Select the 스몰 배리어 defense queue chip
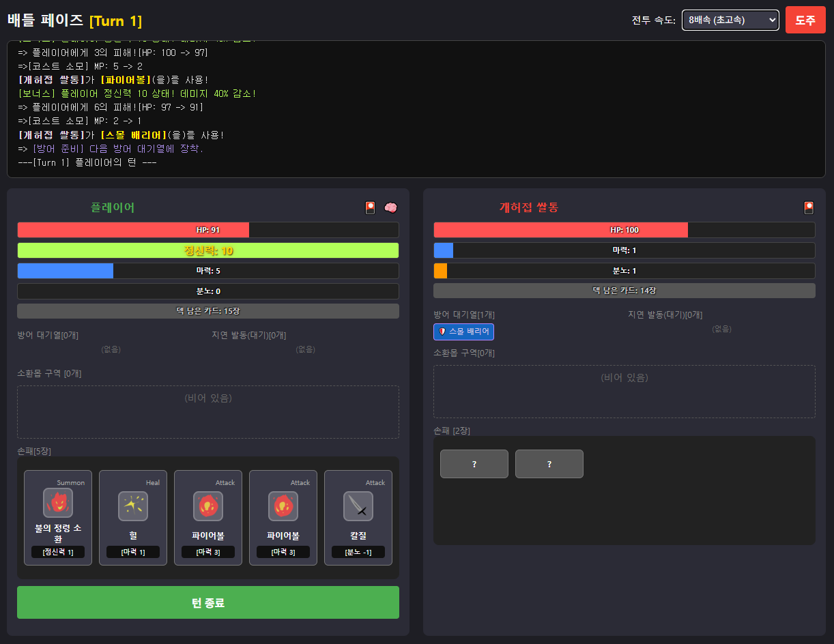This screenshot has height=644, width=834. pyautogui.click(x=464, y=332)
